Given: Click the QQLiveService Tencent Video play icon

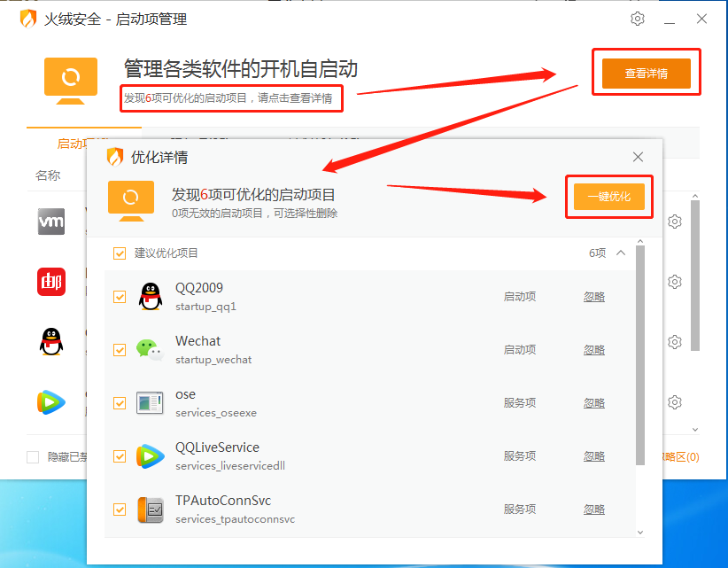Looking at the screenshot, I should click(150, 455).
